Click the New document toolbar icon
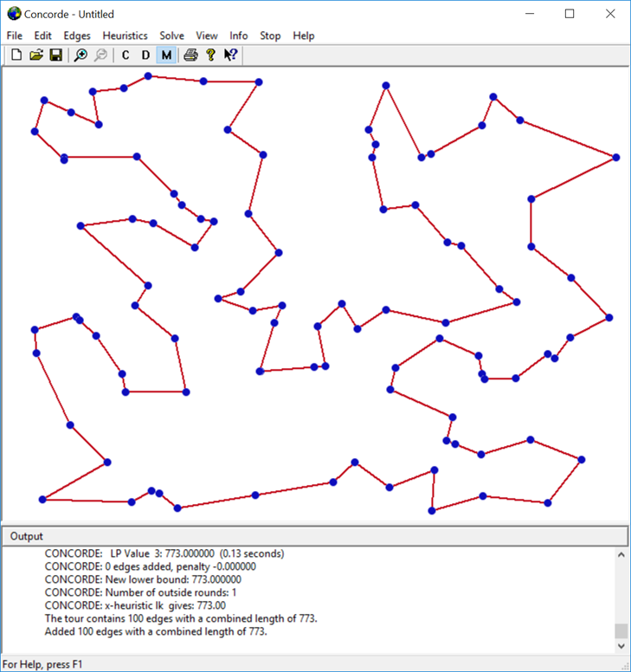The height and width of the screenshot is (672, 631). [16, 55]
